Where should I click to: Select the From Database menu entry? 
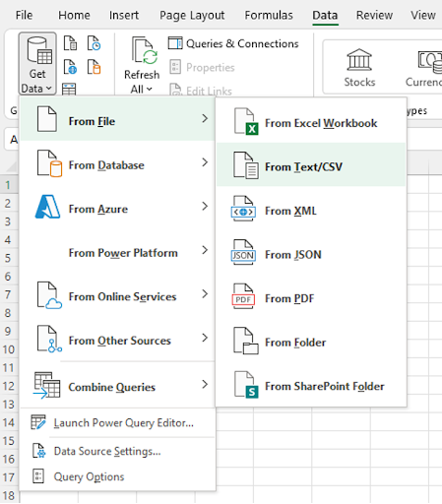[x=117, y=162]
